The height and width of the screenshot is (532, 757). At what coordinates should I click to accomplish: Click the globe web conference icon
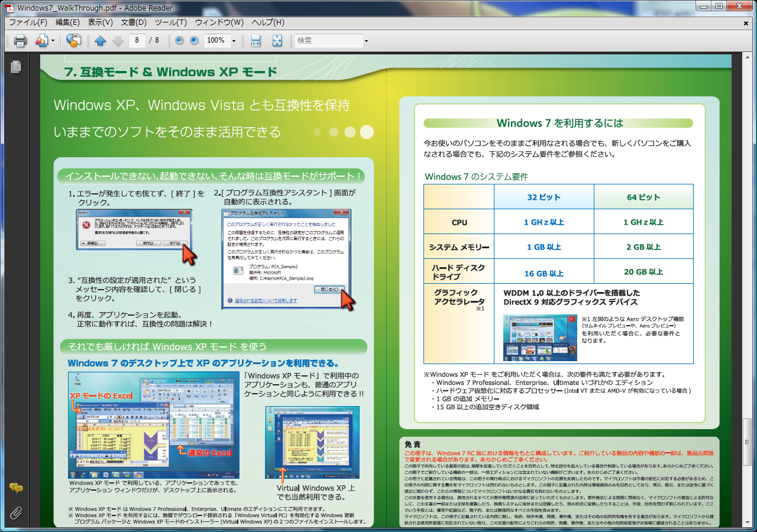(x=73, y=41)
